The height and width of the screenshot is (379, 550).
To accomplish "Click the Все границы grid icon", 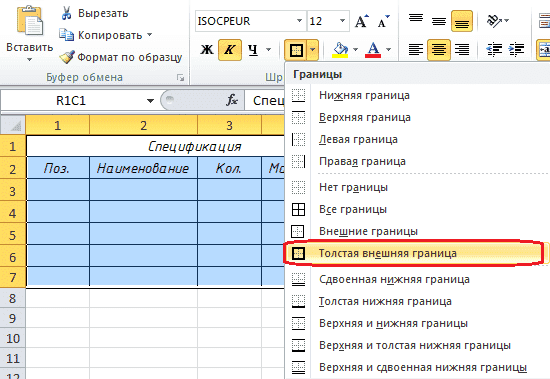I will point(299,210).
